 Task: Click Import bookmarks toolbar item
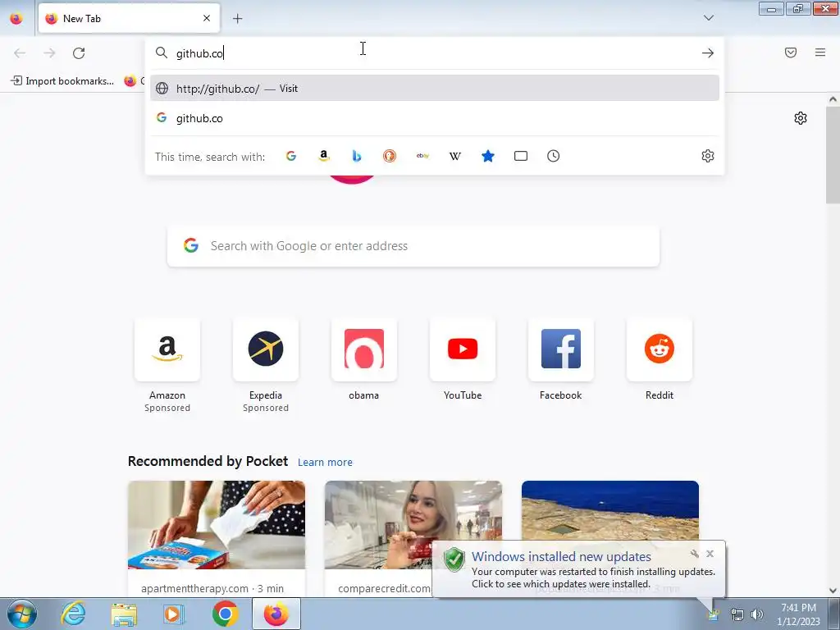62,81
